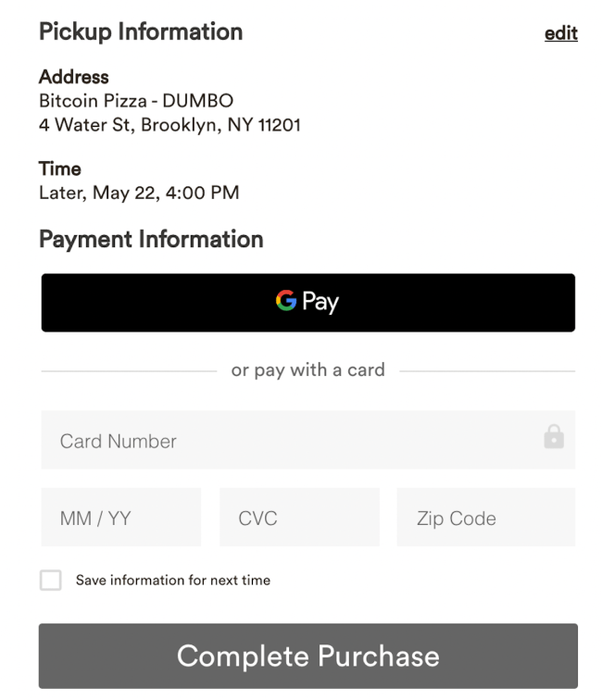Click the Time label
Screen dimensions: 602x700
pos(60,169)
